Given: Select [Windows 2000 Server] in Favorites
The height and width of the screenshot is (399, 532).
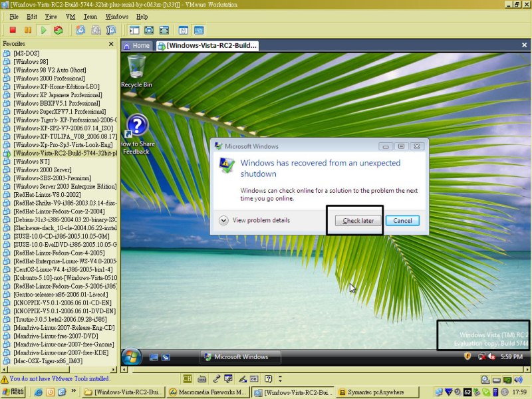Looking at the screenshot, I should [x=43, y=170].
